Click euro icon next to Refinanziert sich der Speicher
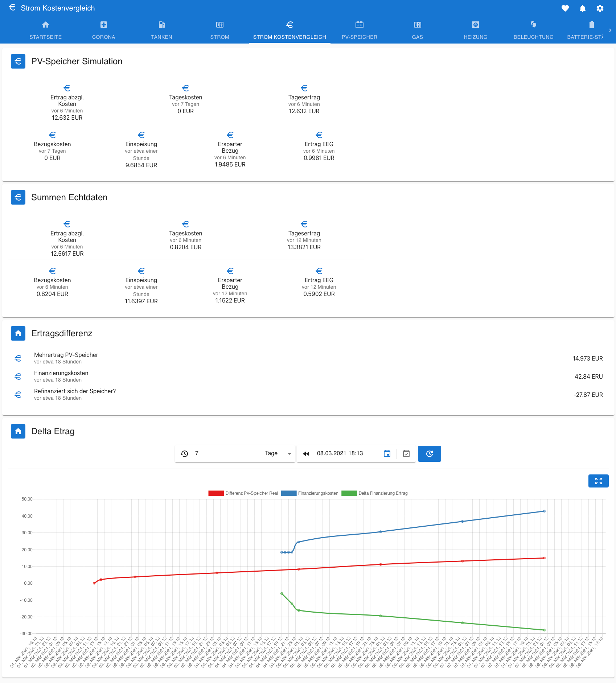Viewport: 616px width, 683px height. (18, 395)
